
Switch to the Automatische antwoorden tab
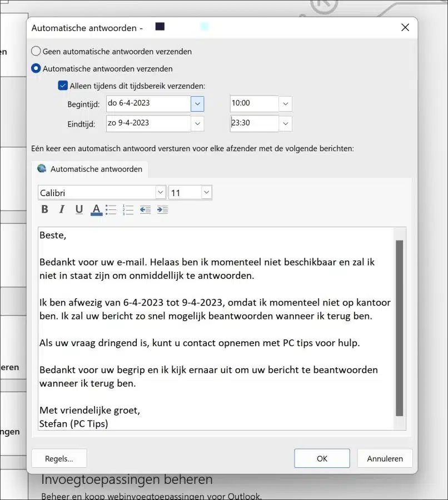tap(89, 169)
